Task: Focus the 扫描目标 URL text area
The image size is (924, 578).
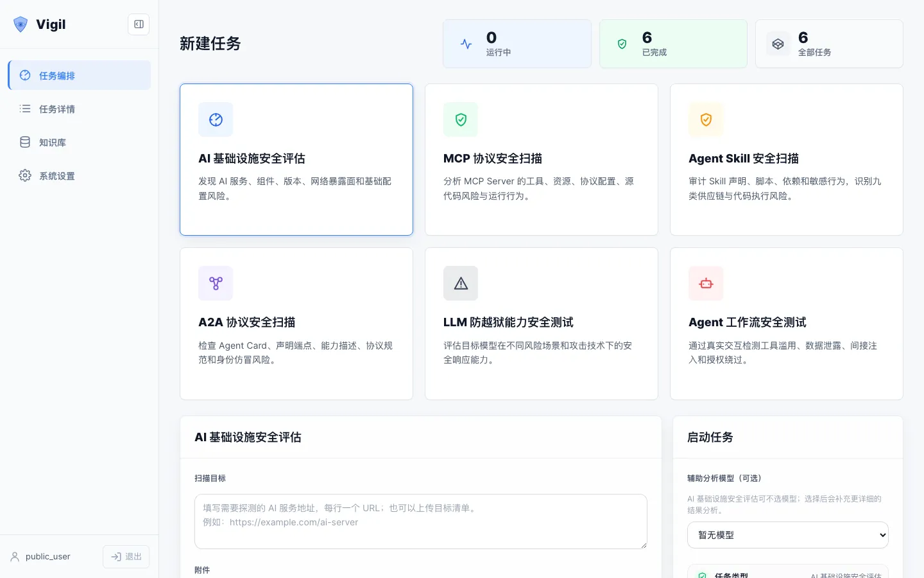Action: click(x=421, y=521)
